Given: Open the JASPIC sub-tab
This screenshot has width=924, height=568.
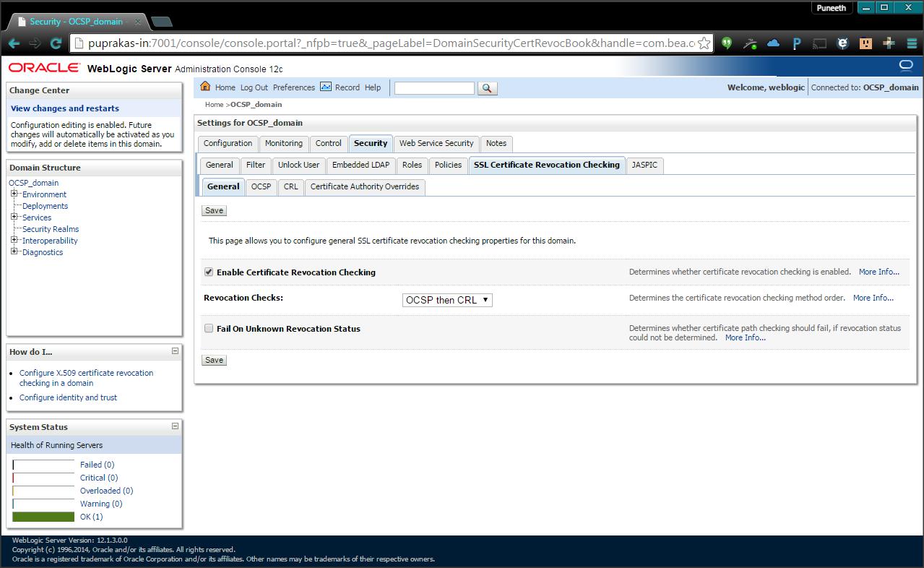Looking at the screenshot, I should tap(644, 165).
